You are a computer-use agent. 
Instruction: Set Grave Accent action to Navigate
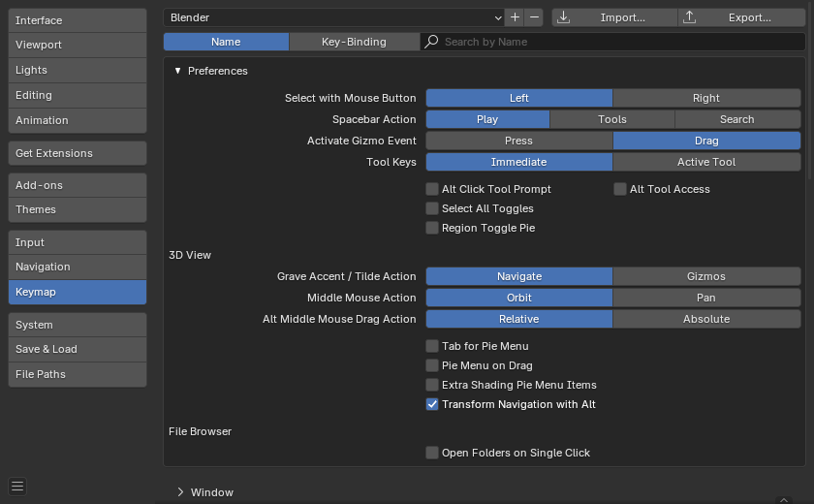coord(519,276)
